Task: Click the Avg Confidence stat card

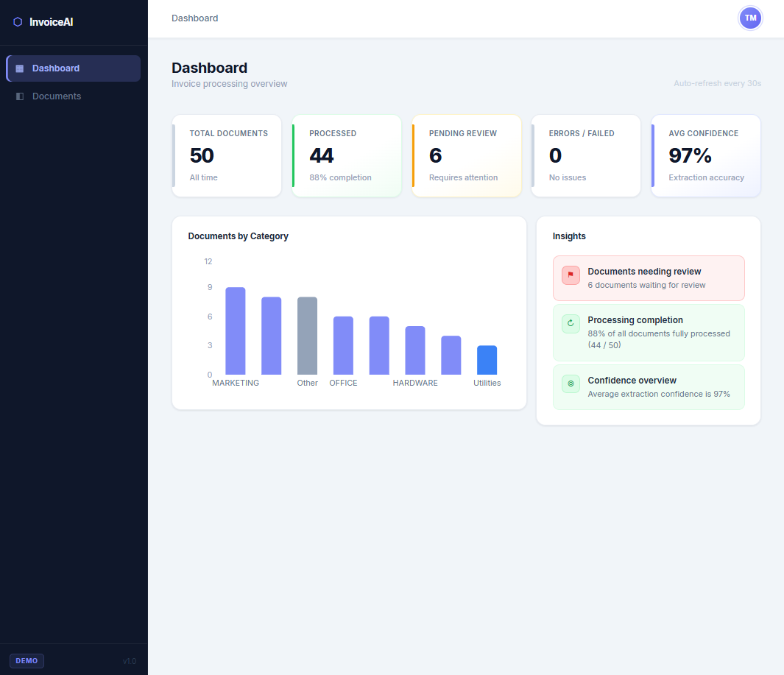Action: [706, 156]
